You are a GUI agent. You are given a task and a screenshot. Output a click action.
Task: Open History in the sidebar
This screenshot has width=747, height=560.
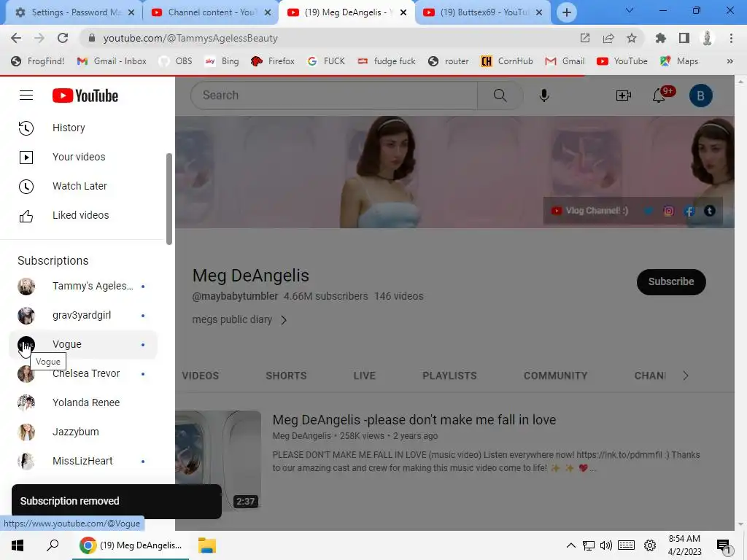click(83, 128)
